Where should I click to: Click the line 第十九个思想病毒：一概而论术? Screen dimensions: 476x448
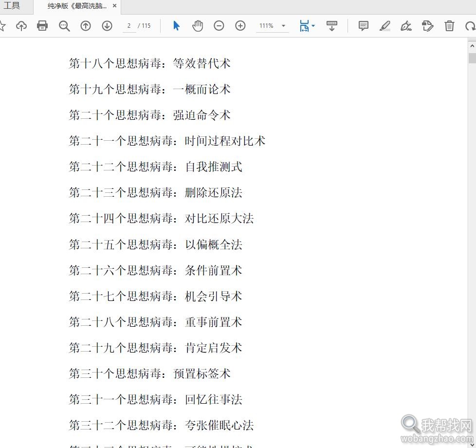(149, 89)
